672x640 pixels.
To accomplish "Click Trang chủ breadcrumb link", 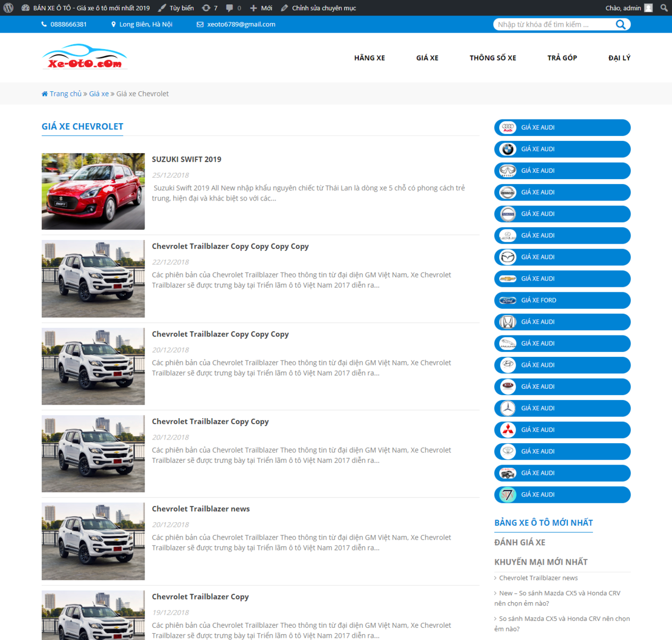I will coord(66,94).
